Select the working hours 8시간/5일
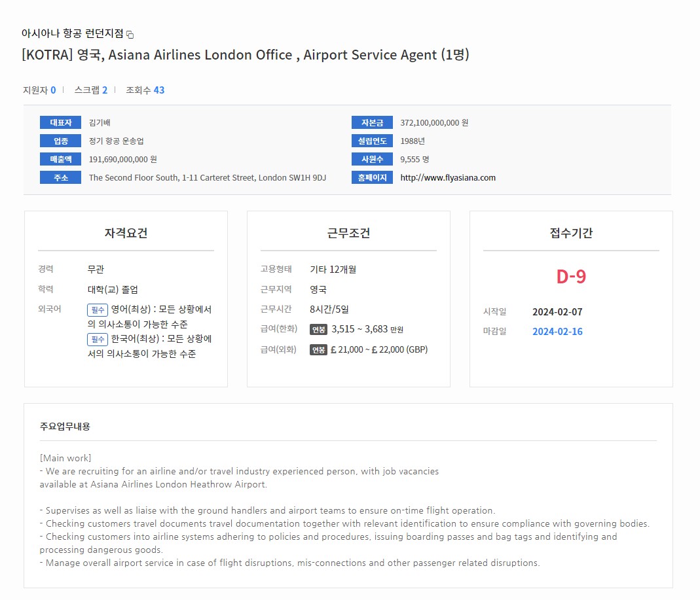Screen dimensions: 700x600 point(329,309)
